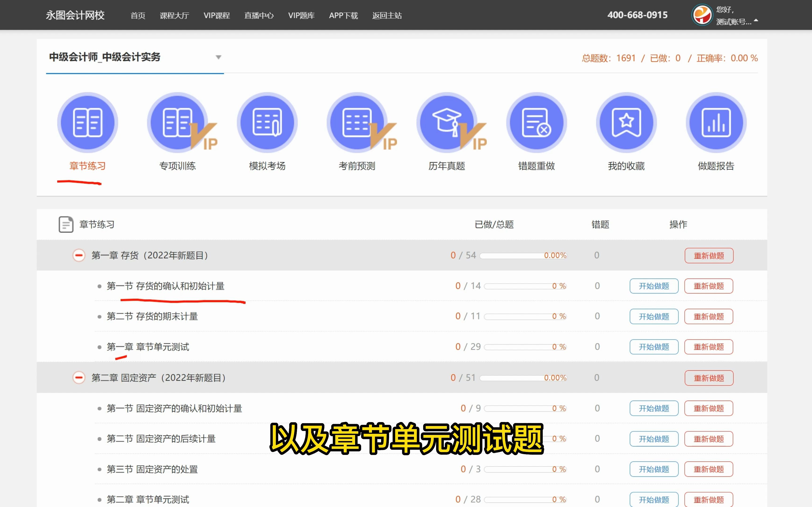
Task: Open the user avatar icon
Action: pyautogui.click(x=702, y=15)
